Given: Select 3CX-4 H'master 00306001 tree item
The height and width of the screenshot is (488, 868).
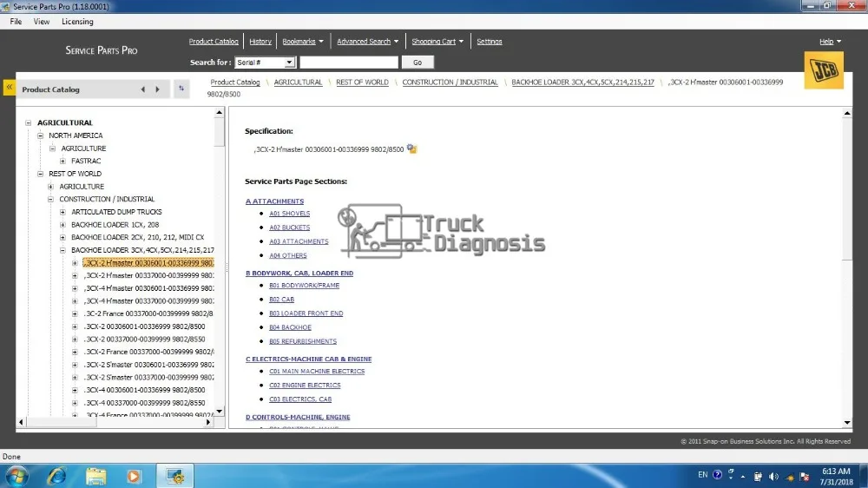Looking at the screenshot, I should tap(148, 288).
